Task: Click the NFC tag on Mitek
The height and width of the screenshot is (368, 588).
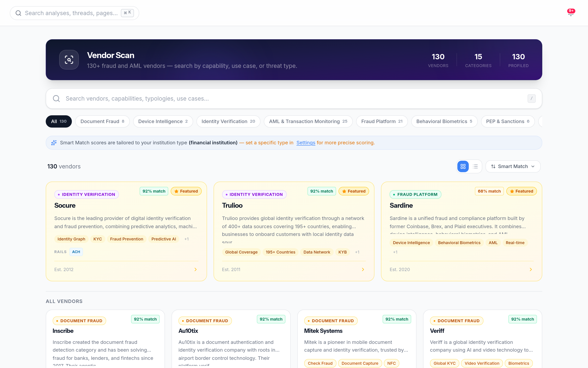Action: tap(391, 363)
